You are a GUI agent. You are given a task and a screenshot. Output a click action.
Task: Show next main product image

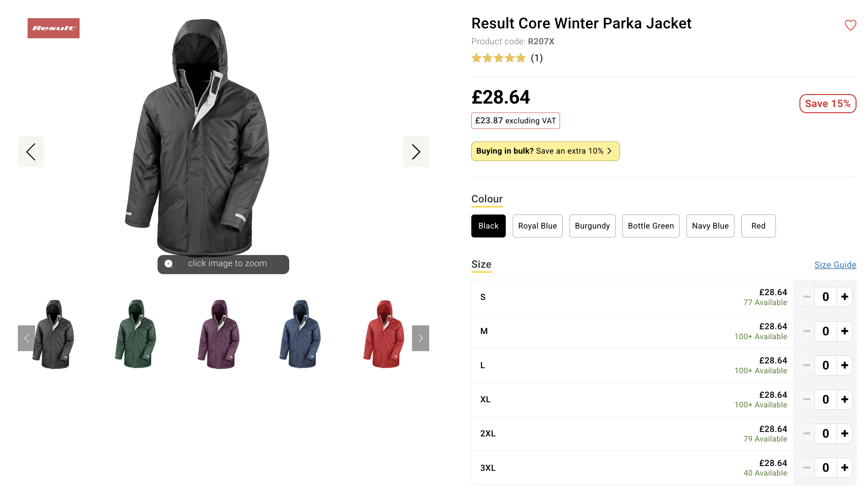click(x=416, y=152)
